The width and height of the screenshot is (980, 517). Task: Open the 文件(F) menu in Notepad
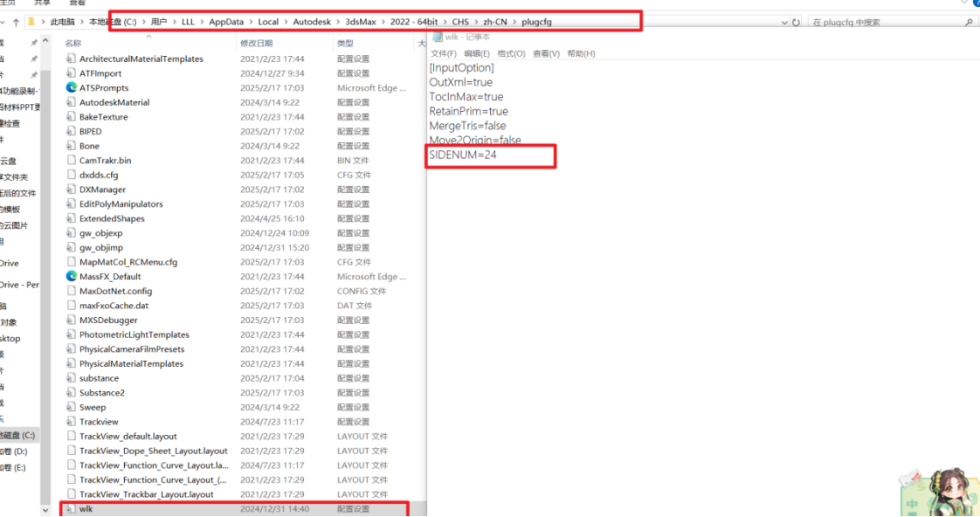[443, 54]
